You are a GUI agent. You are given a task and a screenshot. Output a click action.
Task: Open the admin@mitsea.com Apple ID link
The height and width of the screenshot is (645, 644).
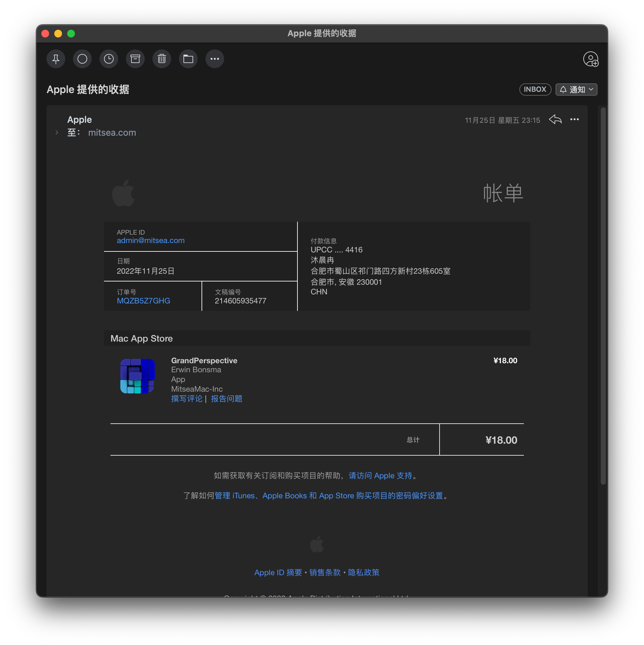(151, 240)
